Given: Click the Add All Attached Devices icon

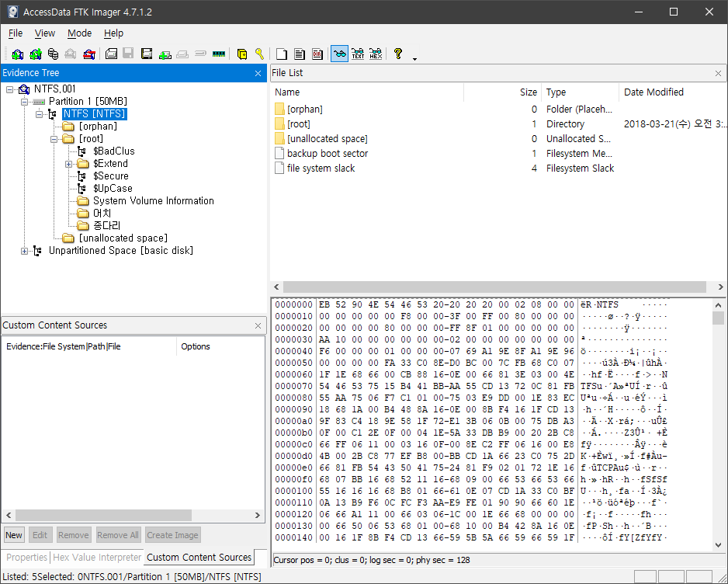Looking at the screenshot, I should click(35, 54).
